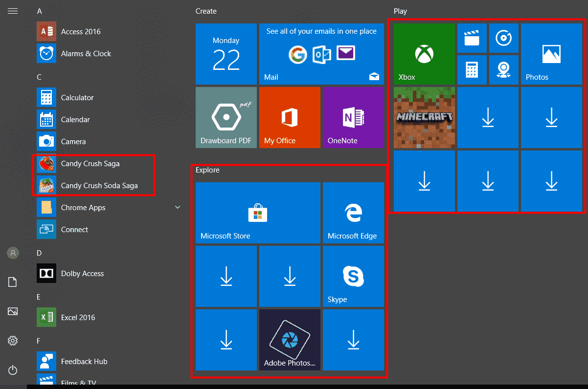This screenshot has width=588, height=389.
Task: Open Calendar in the app list
Action: [109, 119]
